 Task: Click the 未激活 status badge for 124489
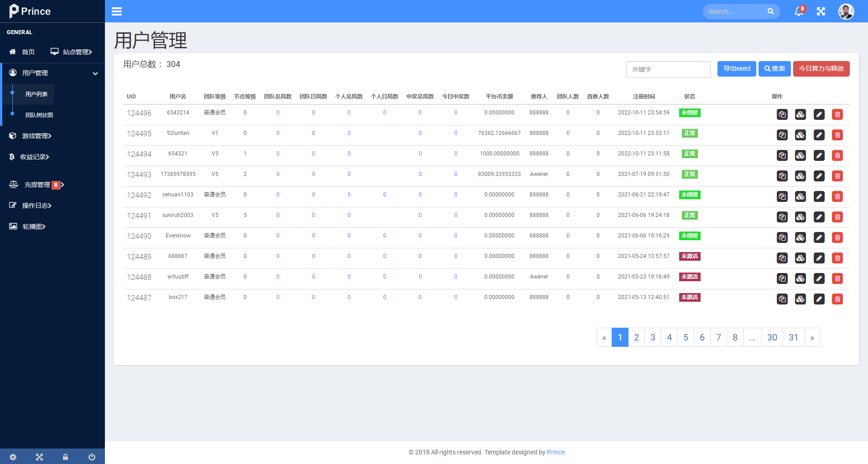tap(690, 256)
